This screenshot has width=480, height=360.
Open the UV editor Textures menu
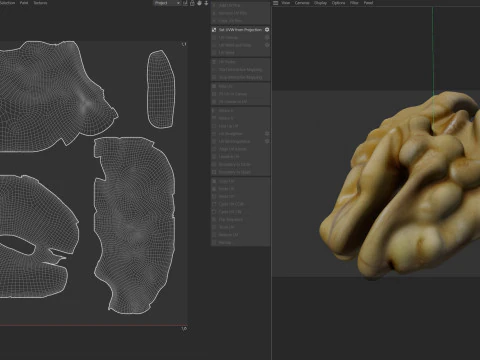40,3
